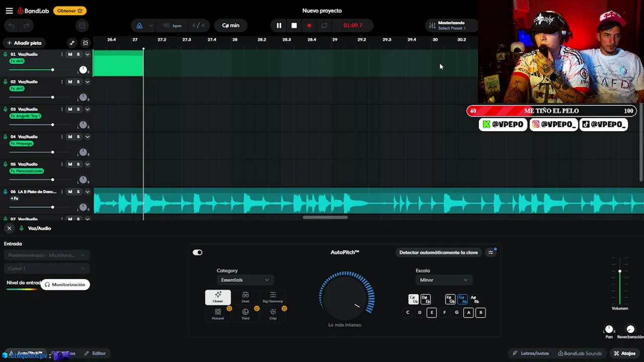The image size is (644, 362).
Task: Stop playback with the stop button
Action: 294,25
